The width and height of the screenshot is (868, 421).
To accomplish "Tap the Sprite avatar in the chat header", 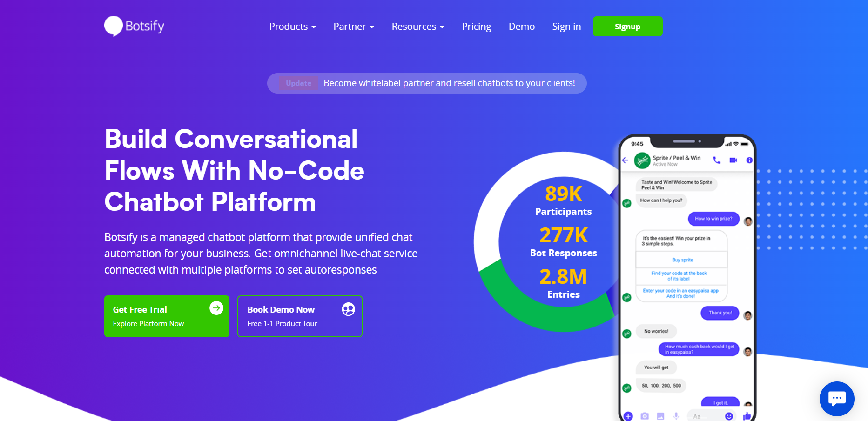I will click(x=642, y=160).
